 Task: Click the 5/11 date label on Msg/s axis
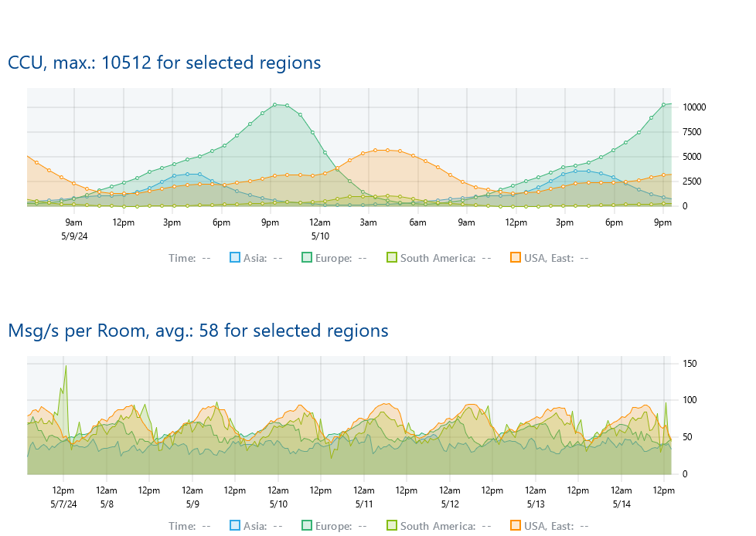(364, 504)
